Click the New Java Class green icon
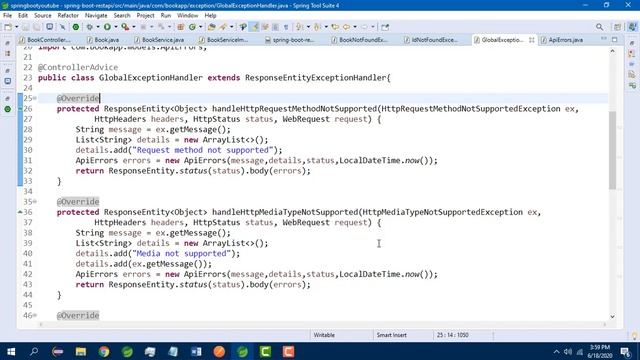Image resolution: width=640 pixels, height=360 pixels. tap(192, 27)
